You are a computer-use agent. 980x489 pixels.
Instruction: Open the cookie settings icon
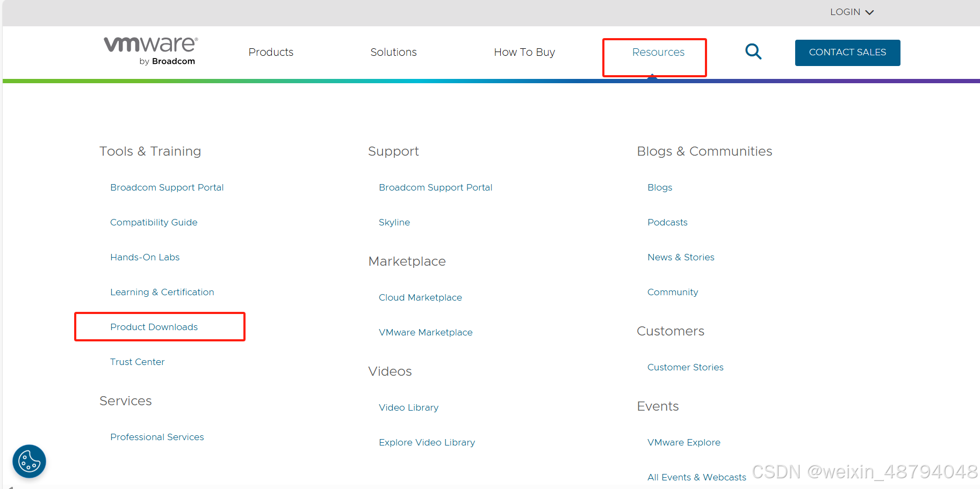[x=29, y=461]
